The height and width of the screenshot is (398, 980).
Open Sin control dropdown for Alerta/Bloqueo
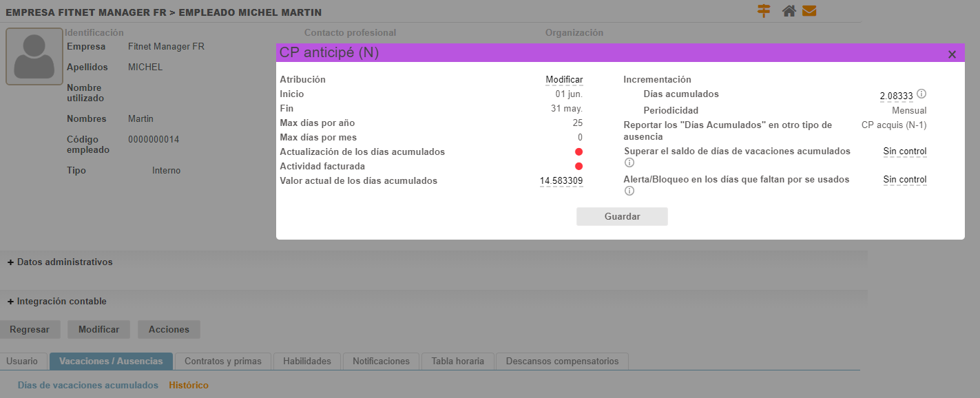904,180
